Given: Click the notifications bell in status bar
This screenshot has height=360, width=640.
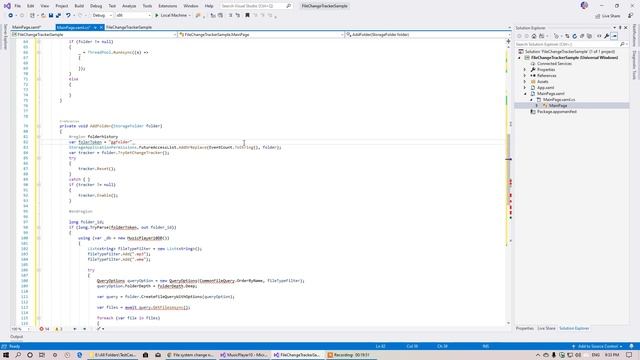Looking at the screenshot, I should point(631,346).
